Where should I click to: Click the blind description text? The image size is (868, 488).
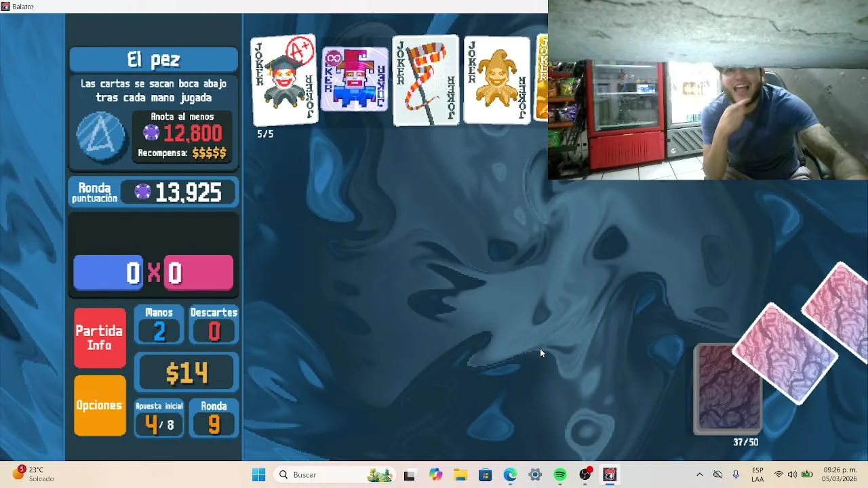coord(153,90)
